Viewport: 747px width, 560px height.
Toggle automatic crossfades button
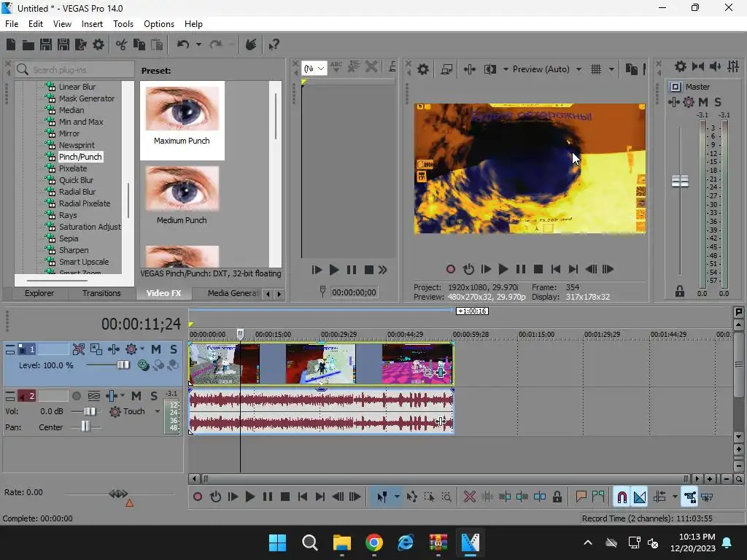(x=639, y=497)
